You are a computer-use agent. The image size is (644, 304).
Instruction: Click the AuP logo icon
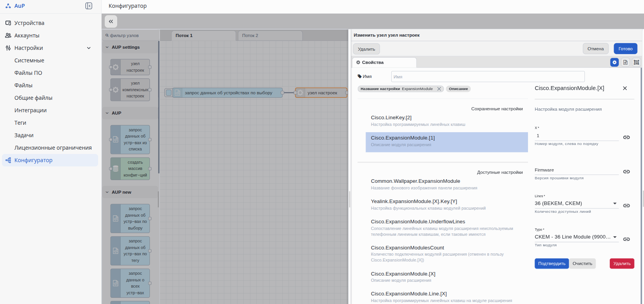coord(8,6)
